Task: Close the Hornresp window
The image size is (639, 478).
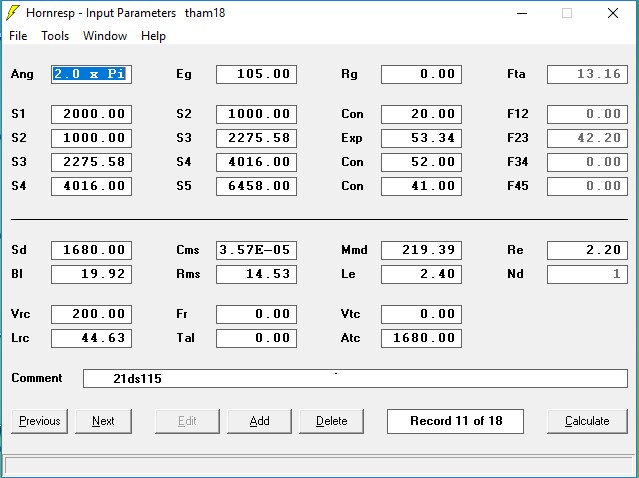Action: (613, 14)
